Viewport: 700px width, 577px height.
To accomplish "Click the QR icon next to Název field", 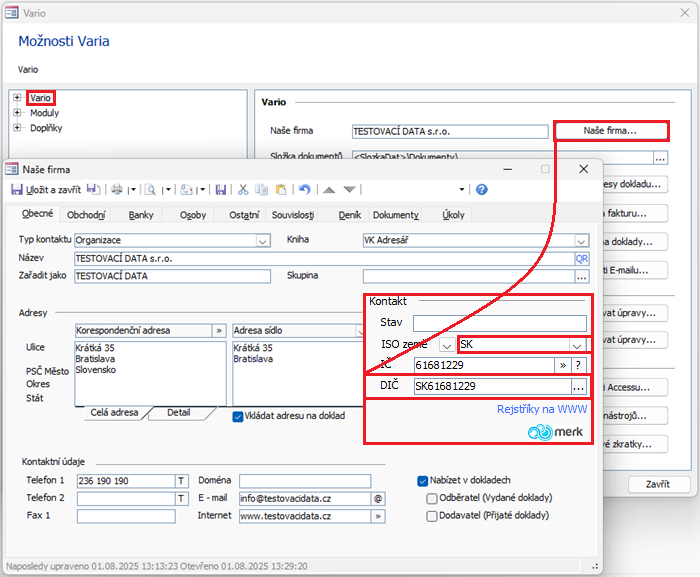I will pos(581,259).
